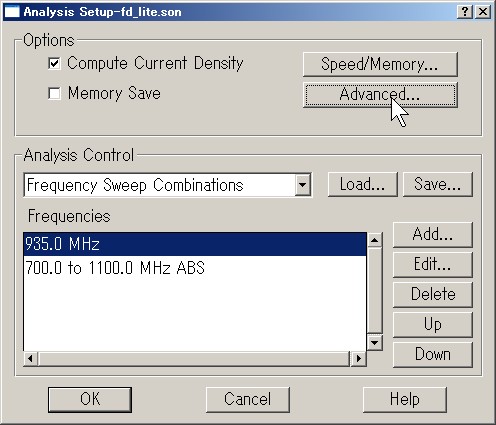Open Advanced options
Screen dimensions: 496x425
[380, 95]
